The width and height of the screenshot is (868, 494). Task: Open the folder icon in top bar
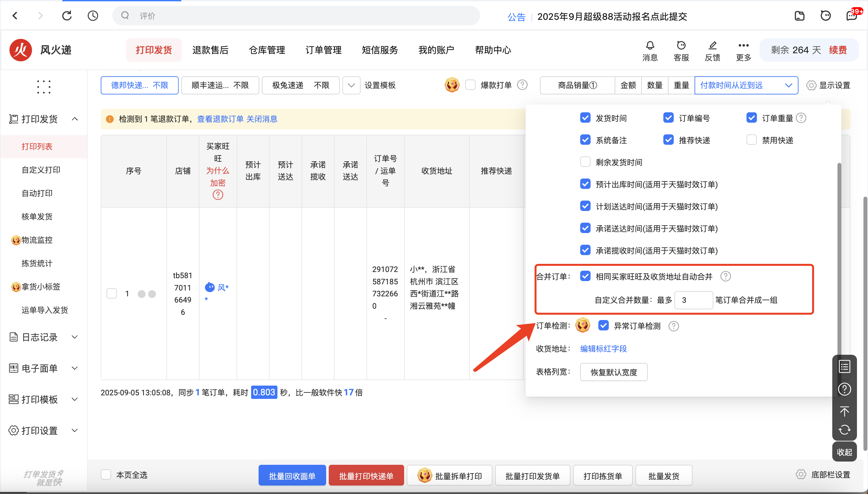pyautogui.click(x=799, y=16)
